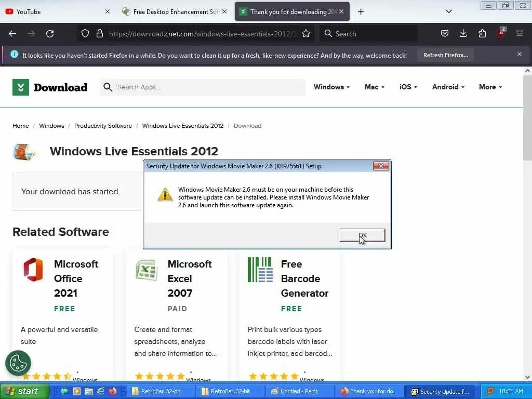532x399 pixels.
Task: Expand the More navigation menu
Action: pyautogui.click(x=490, y=87)
